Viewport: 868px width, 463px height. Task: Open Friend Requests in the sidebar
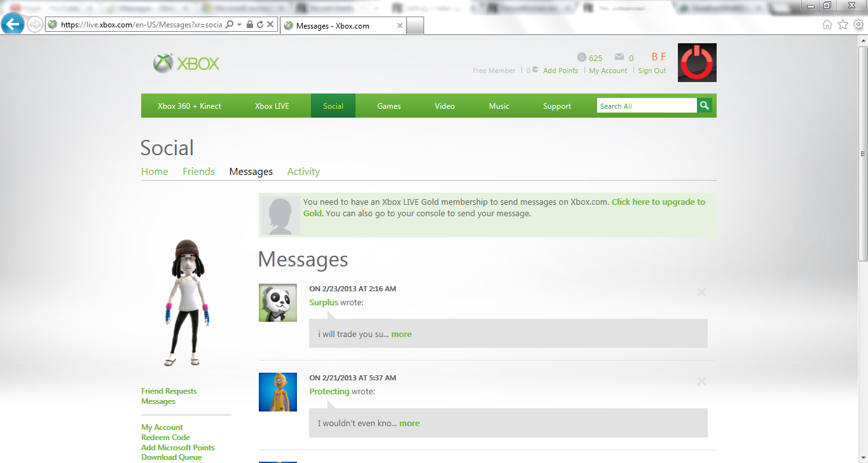click(x=169, y=391)
